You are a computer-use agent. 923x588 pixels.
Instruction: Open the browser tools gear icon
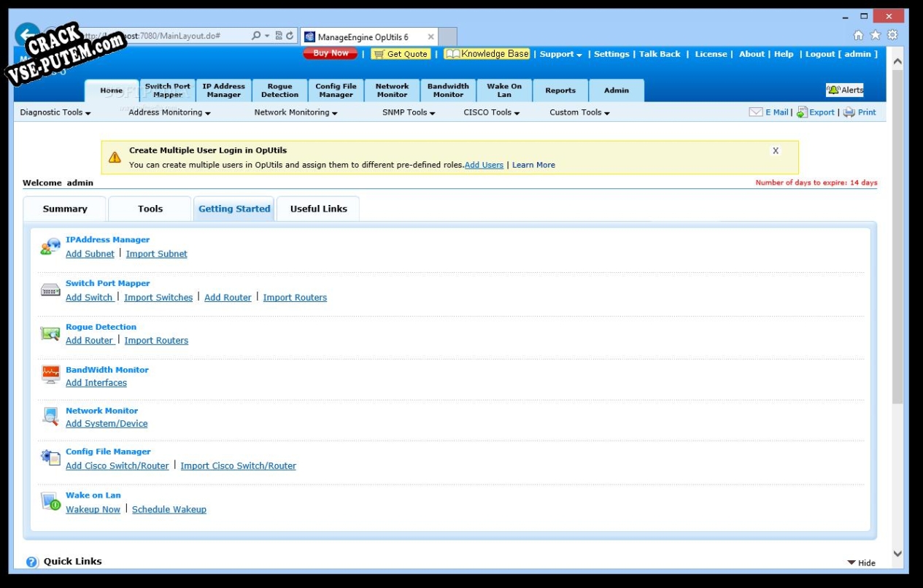pyautogui.click(x=892, y=35)
